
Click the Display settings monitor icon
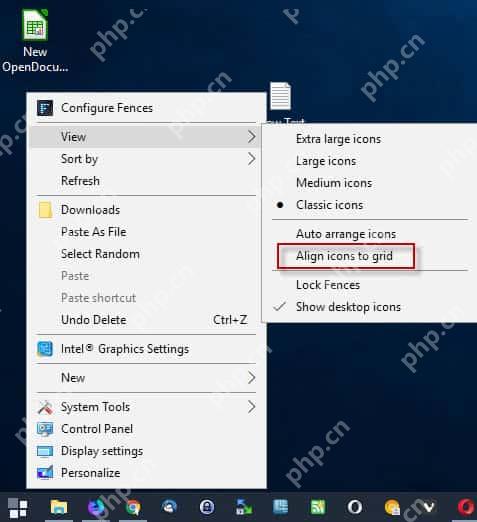(x=45, y=451)
